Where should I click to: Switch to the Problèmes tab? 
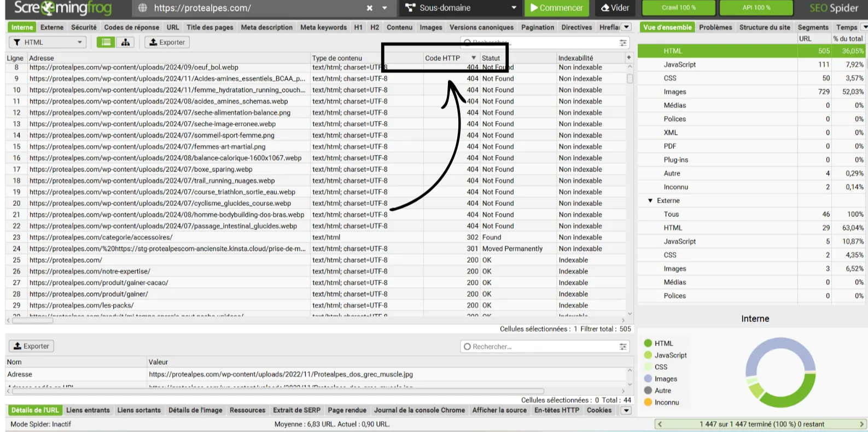click(x=715, y=27)
